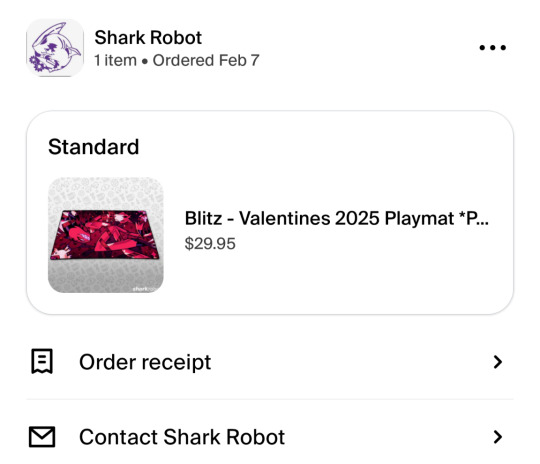Open the three-dot more options menu
Image resolution: width=540 pixels, height=464 pixels.
click(492, 48)
